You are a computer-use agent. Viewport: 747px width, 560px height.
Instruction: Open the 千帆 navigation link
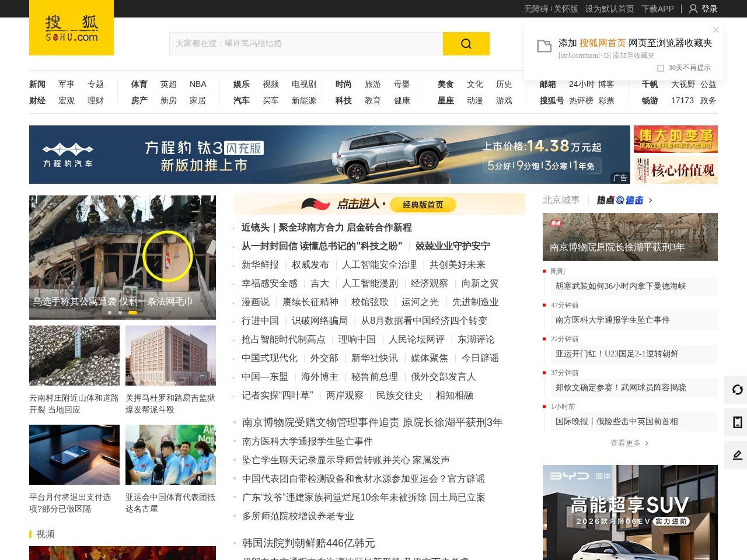[650, 84]
